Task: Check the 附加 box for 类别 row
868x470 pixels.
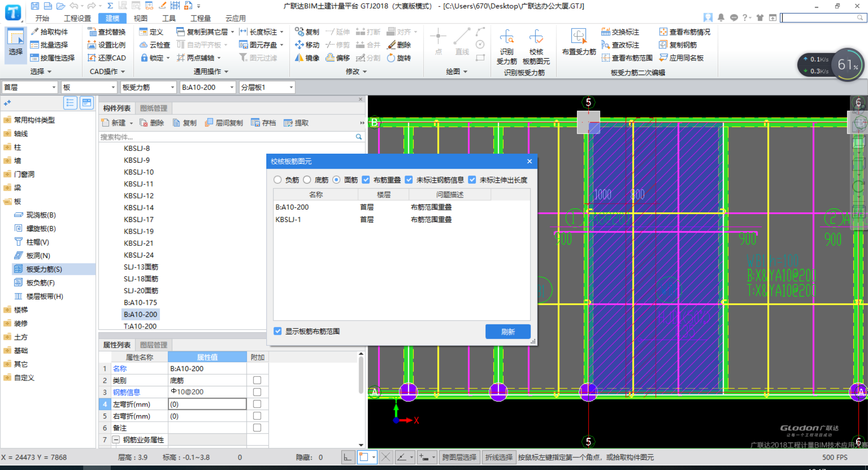Action: [x=257, y=380]
